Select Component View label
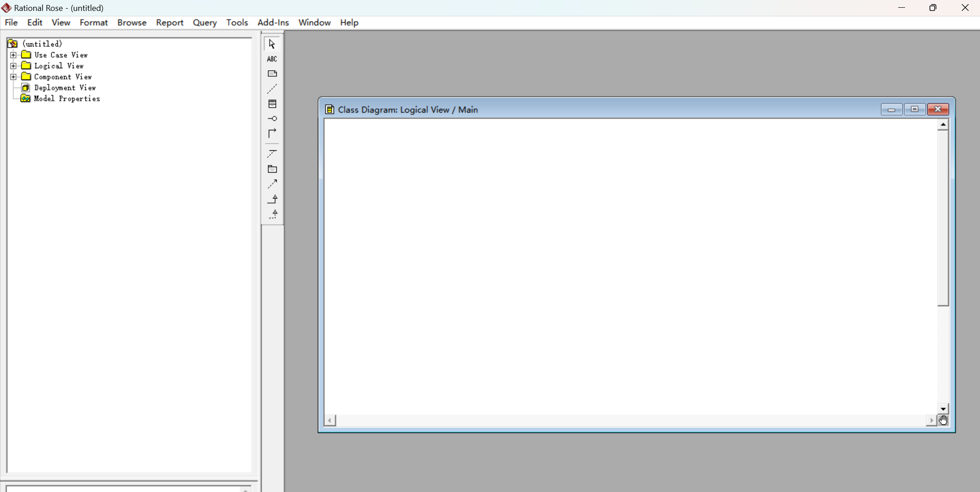 63,77
